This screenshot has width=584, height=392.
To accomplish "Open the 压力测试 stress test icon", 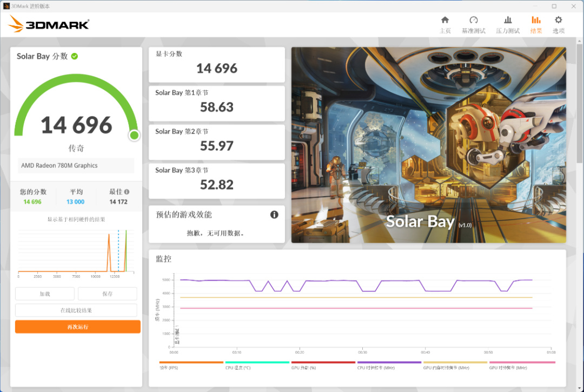I will [x=508, y=20].
